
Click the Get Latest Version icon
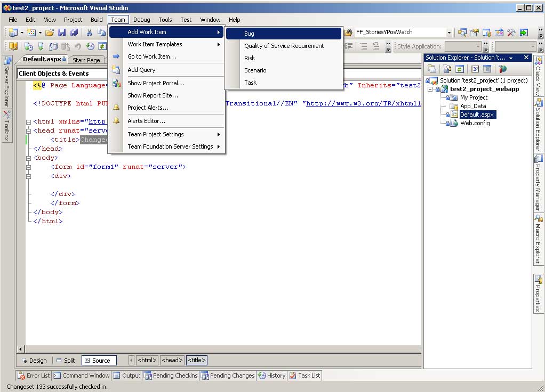[x=41, y=46]
